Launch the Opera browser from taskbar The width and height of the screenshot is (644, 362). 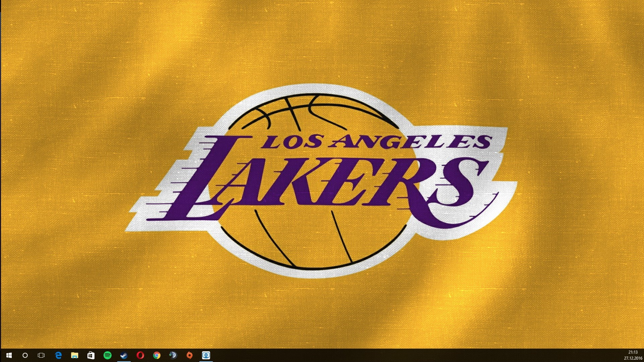coord(140,355)
